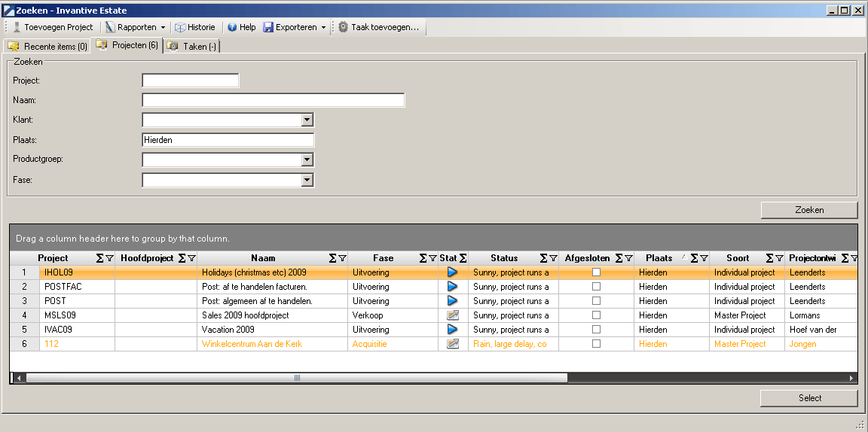Click the horizontal scrollbar thumb of the grid

297,378
